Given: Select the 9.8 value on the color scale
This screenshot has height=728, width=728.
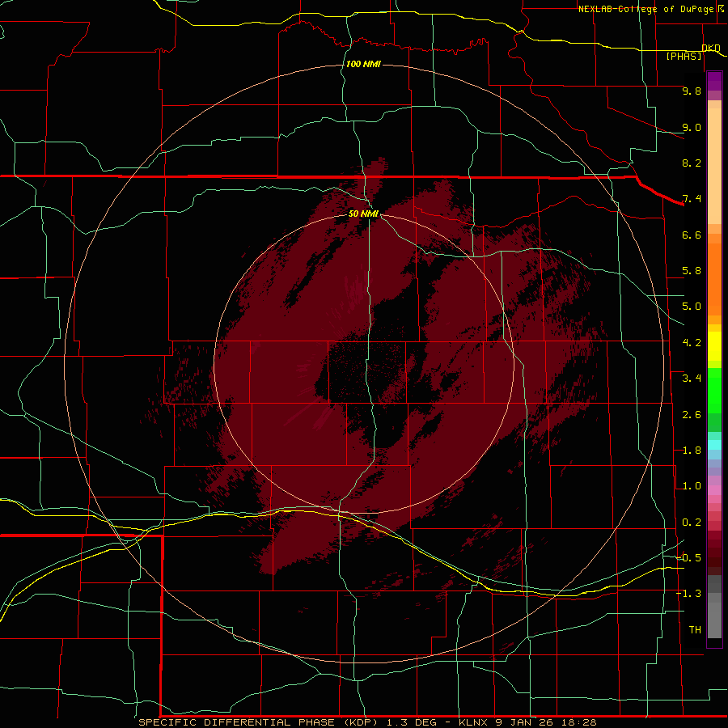Looking at the screenshot, I should (x=692, y=91).
